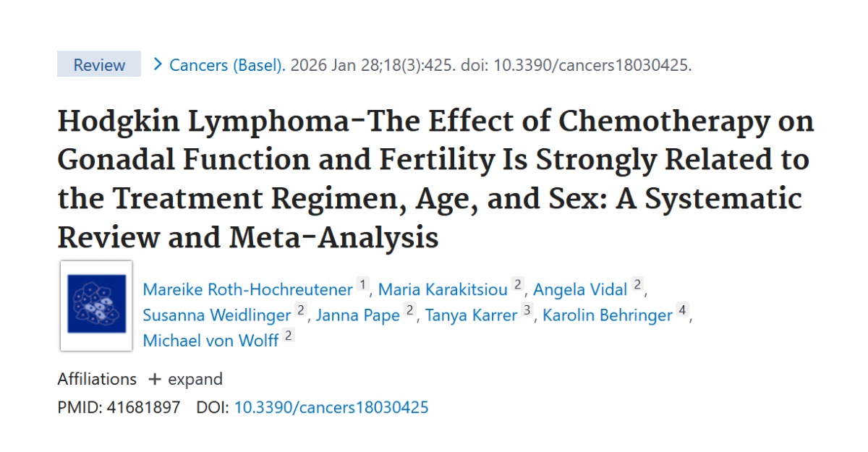
Task: Click Karolin Behringer's author link
Action: click(x=607, y=315)
